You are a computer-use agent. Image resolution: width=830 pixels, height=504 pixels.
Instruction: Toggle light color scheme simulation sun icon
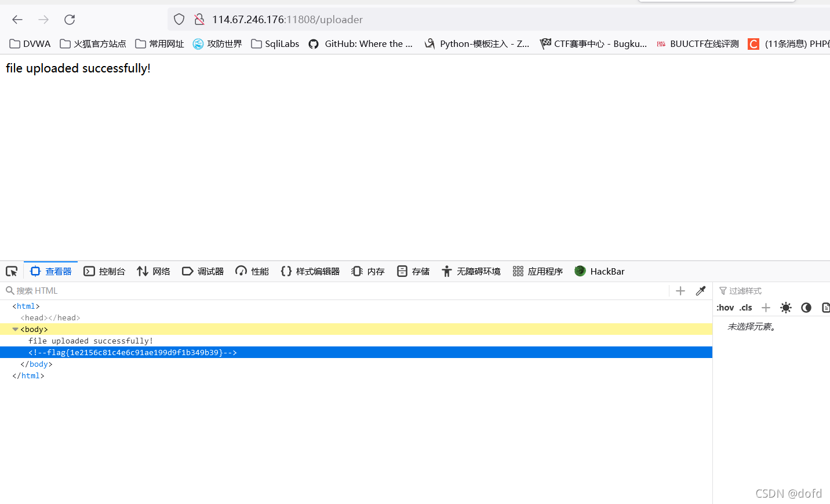(786, 308)
